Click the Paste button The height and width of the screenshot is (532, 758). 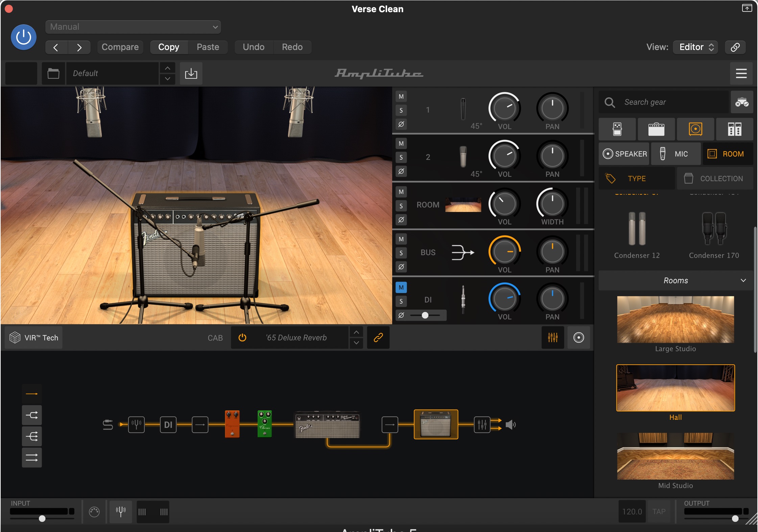(208, 47)
